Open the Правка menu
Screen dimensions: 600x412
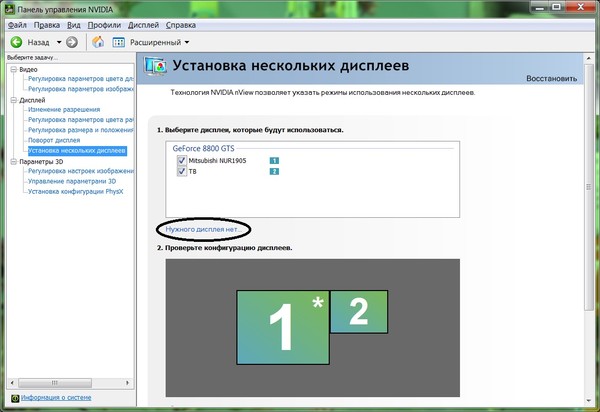point(47,25)
